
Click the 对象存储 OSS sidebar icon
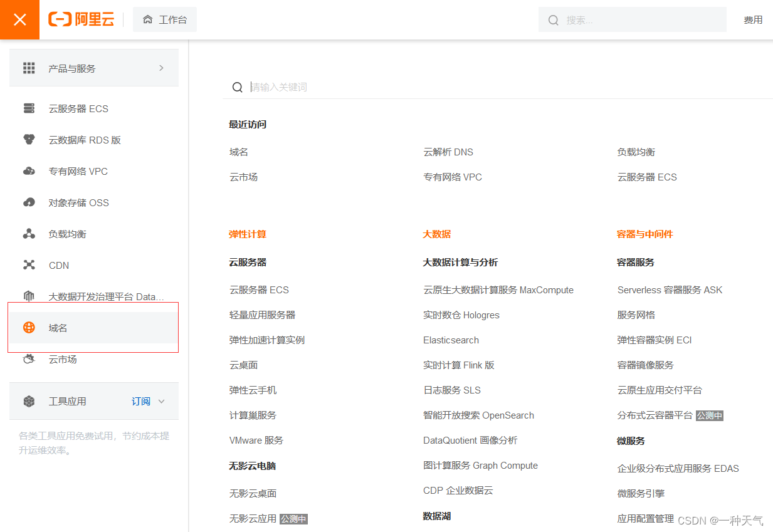pyautogui.click(x=29, y=202)
